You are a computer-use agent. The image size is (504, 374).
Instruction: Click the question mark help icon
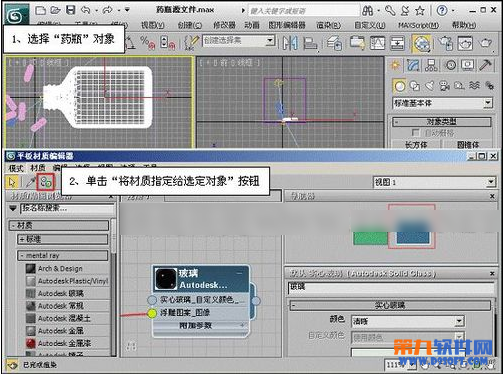(442, 11)
